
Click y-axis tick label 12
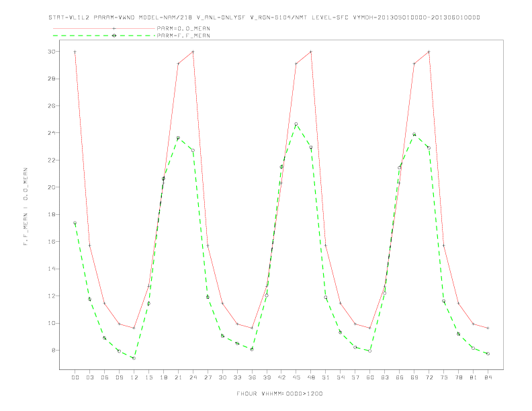pos(52,296)
